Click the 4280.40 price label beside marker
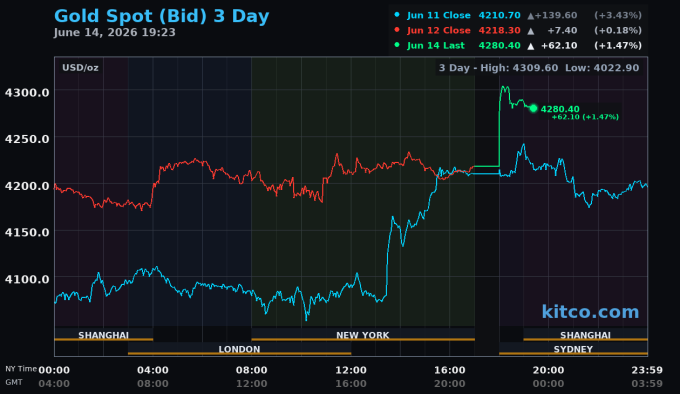The height and width of the screenshot is (394, 680). [560, 109]
